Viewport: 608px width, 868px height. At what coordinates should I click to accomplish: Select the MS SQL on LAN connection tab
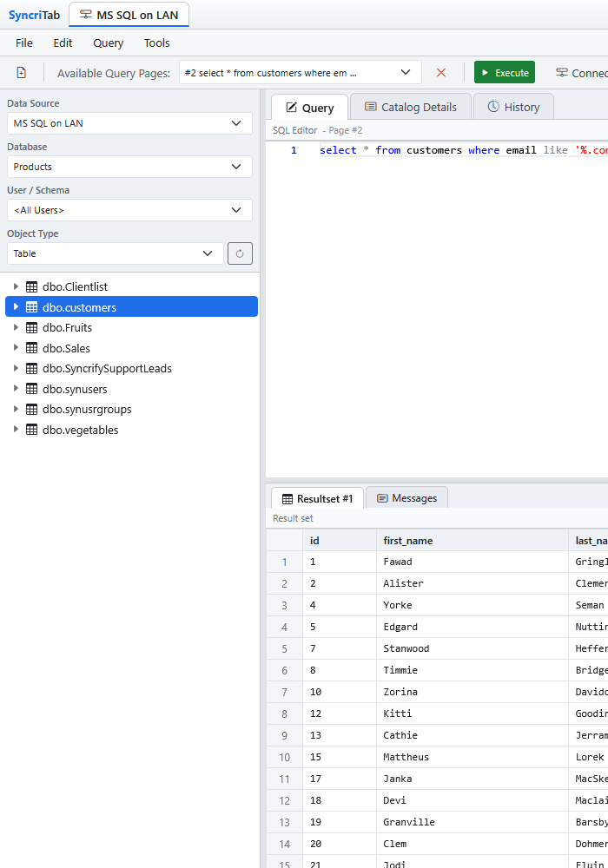pos(129,15)
